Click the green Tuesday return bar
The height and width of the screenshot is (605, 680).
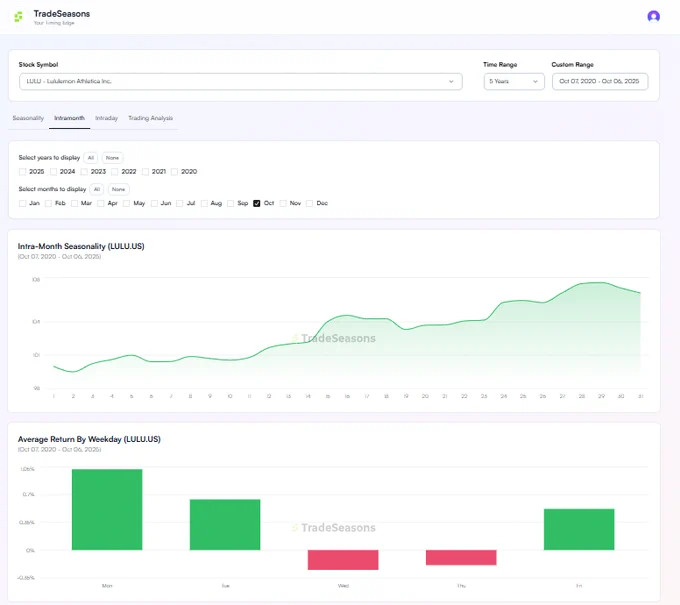[225, 525]
